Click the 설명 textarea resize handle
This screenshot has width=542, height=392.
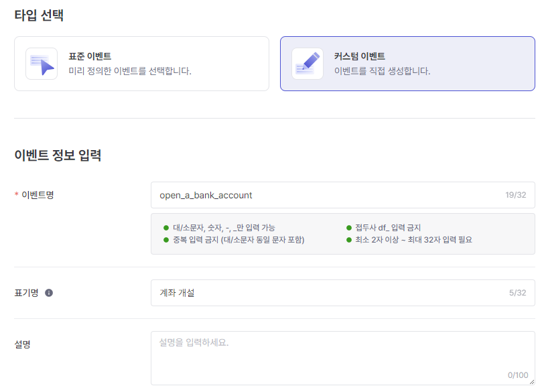tap(531, 381)
